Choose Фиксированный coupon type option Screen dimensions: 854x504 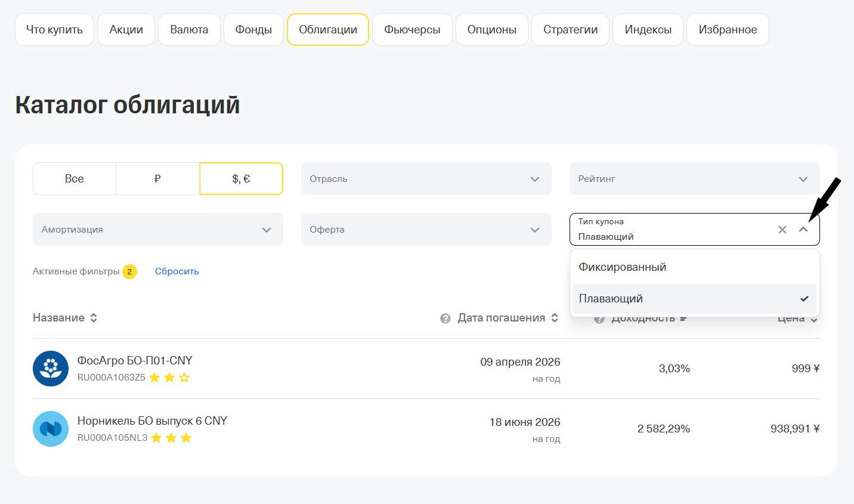[x=623, y=267]
